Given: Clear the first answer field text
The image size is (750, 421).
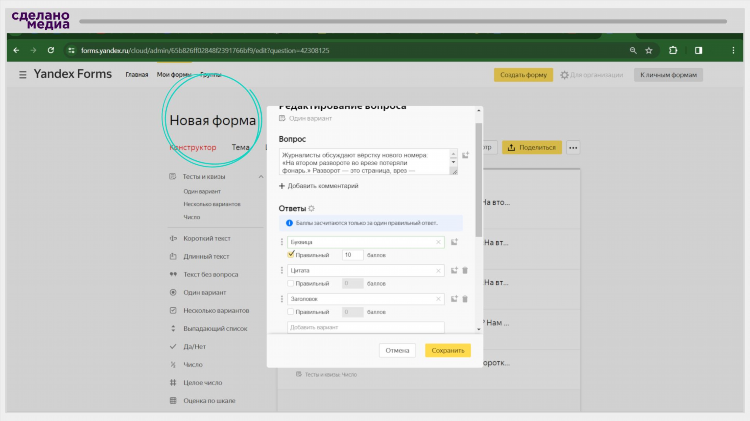Looking at the screenshot, I should [x=438, y=242].
